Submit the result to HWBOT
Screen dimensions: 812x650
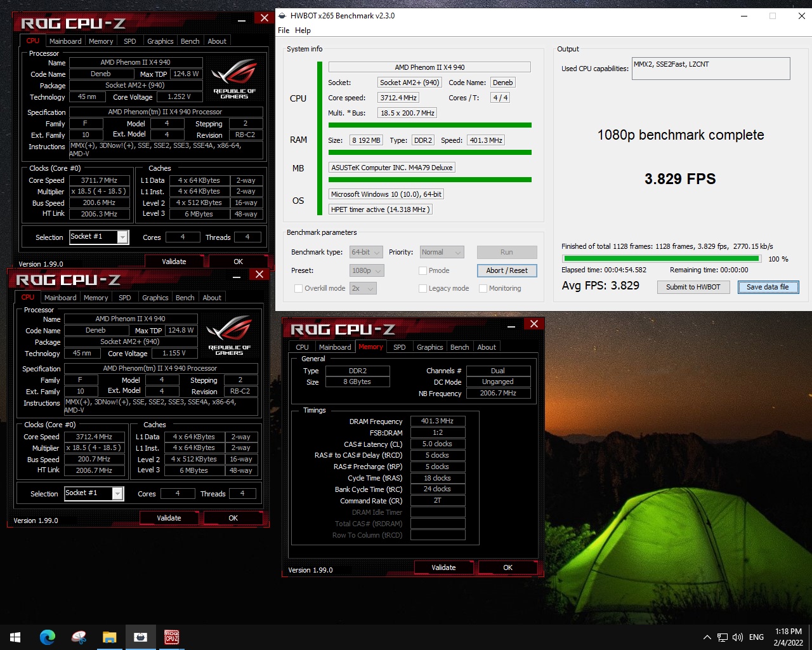coord(693,287)
